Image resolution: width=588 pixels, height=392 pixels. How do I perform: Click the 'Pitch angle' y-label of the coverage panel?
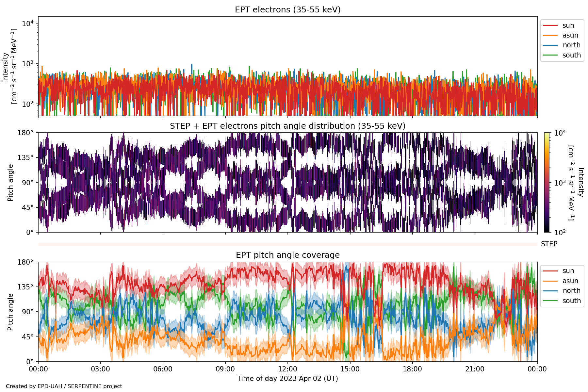point(10,312)
